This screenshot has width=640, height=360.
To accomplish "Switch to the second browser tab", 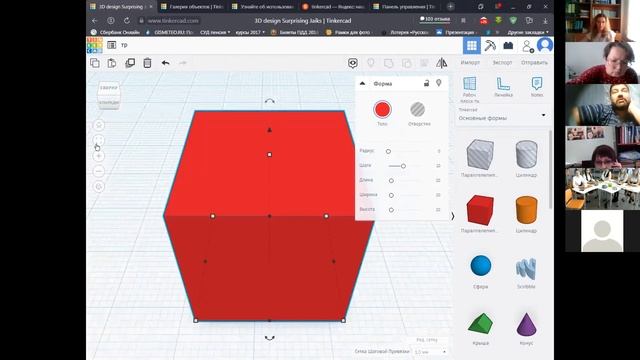I will (192, 7).
